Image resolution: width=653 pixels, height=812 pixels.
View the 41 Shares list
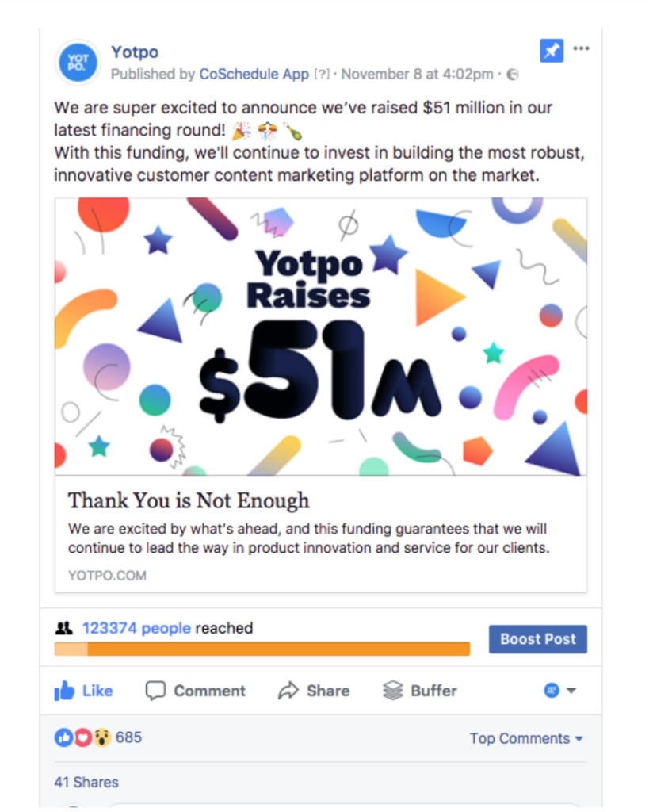click(x=86, y=783)
